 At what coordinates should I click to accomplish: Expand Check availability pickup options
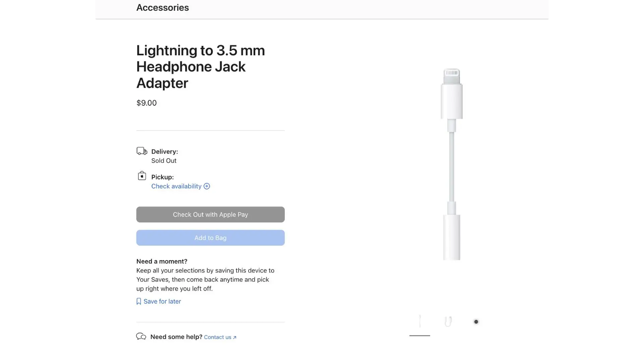pyautogui.click(x=176, y=186)
